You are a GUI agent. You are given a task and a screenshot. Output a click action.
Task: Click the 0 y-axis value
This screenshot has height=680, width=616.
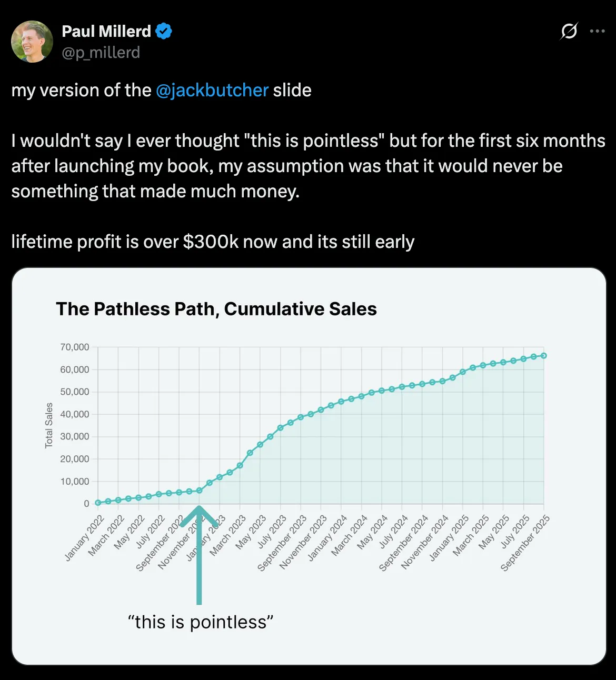[86, 504]
